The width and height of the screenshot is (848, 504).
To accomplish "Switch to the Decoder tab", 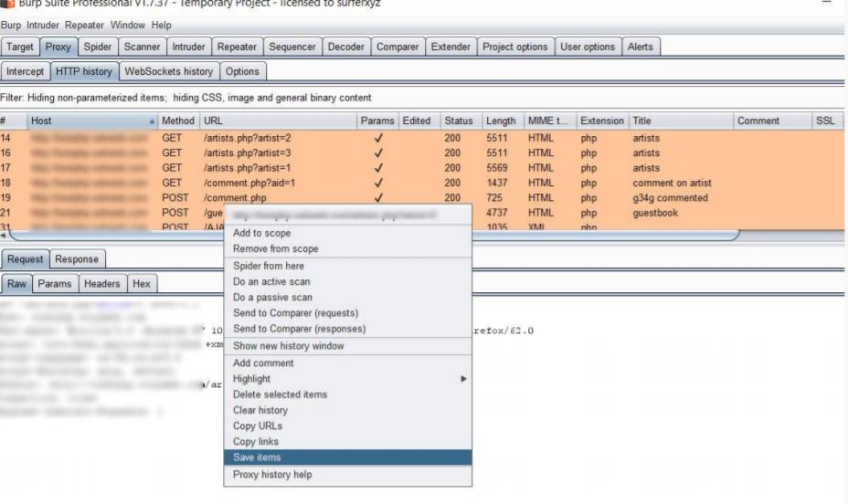I will pos(346,47).
